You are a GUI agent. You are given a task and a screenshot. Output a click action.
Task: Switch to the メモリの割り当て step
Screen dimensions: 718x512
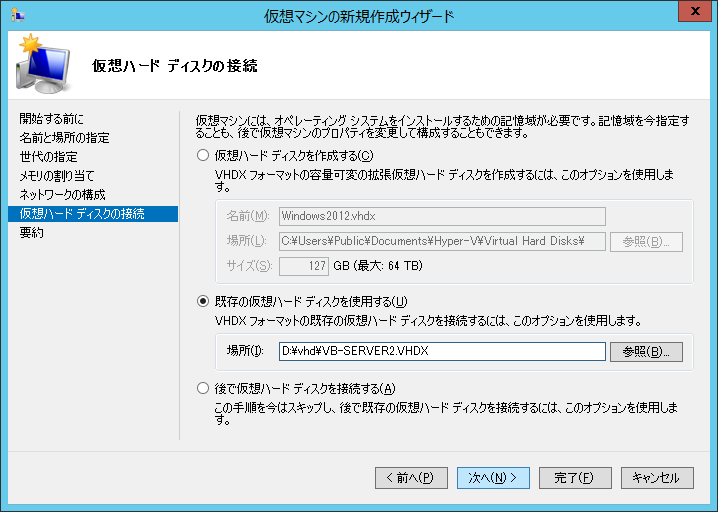tap(59, 176)
